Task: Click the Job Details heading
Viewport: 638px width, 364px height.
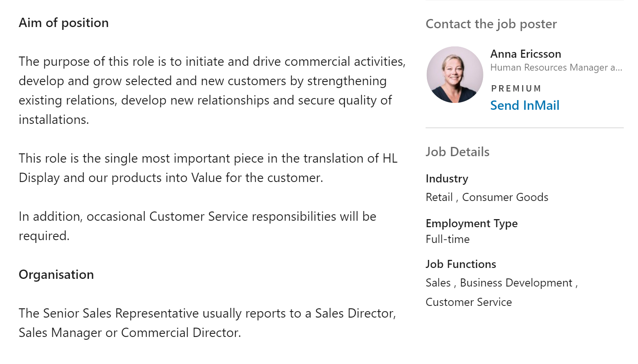Action: [x=458, y=152]
